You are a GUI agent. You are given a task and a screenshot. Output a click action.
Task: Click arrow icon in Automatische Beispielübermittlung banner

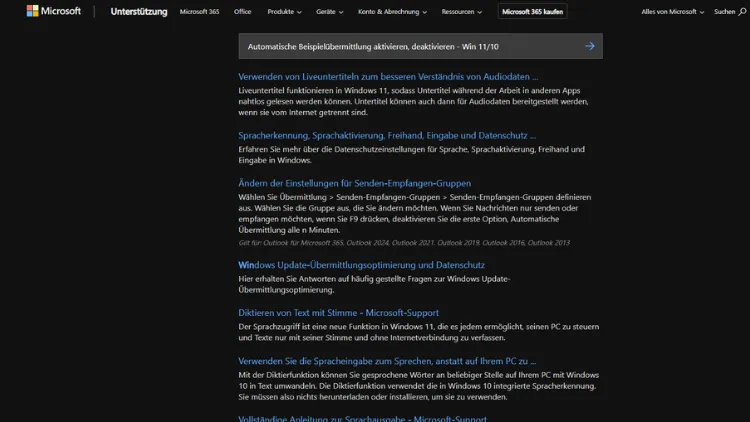(589, 46)
